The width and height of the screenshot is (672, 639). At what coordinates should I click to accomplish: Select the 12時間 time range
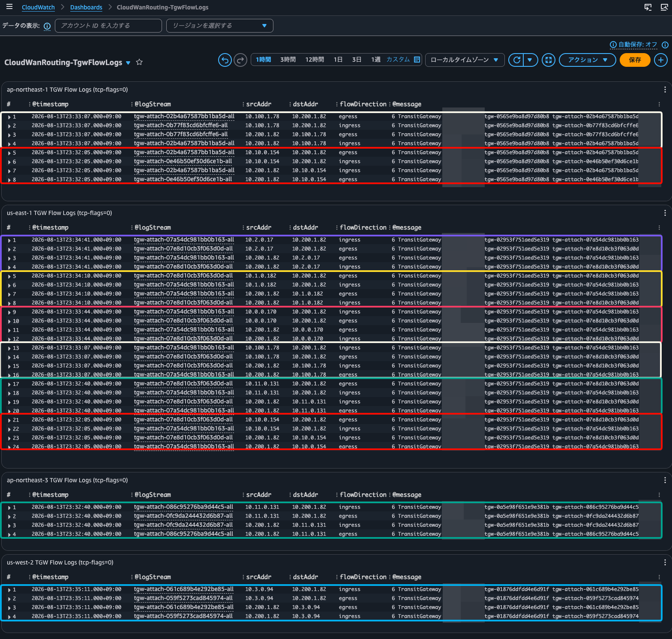coord(315,60)
